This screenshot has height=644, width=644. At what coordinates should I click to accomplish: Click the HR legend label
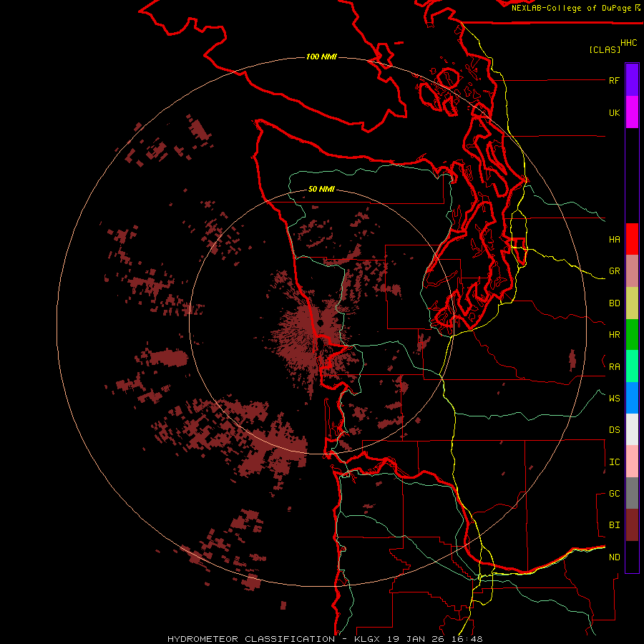tap(614, 335)
